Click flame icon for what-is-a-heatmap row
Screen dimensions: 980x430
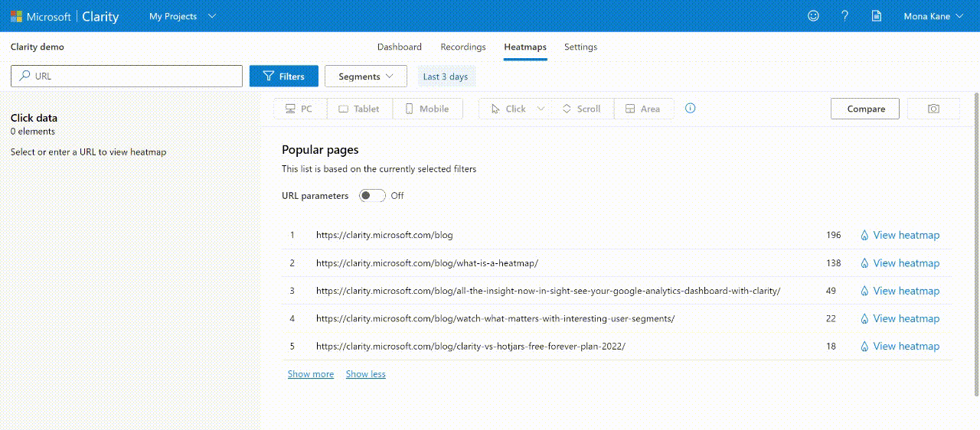[x=864, y=263]
